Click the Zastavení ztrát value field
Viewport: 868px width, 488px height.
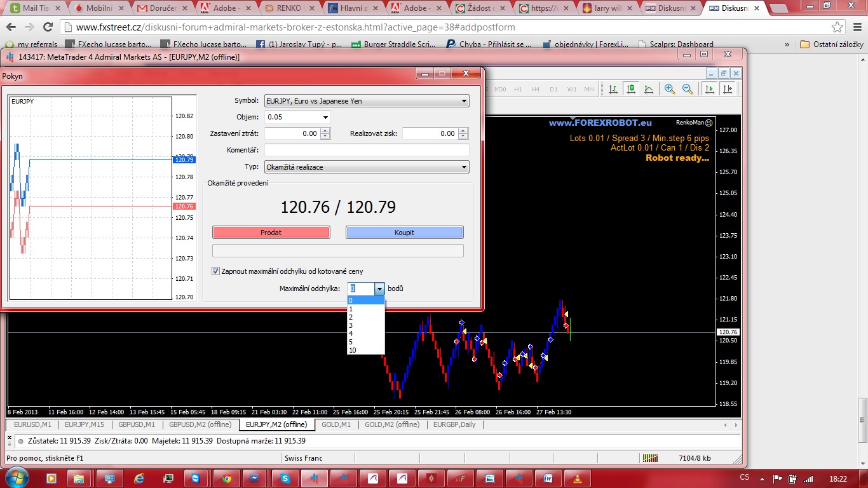[x=292, y=133]
